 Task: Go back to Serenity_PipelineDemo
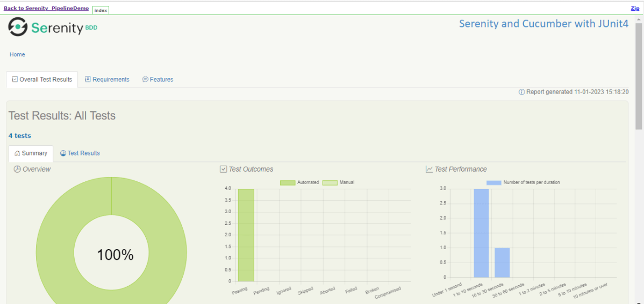point(46,9)
